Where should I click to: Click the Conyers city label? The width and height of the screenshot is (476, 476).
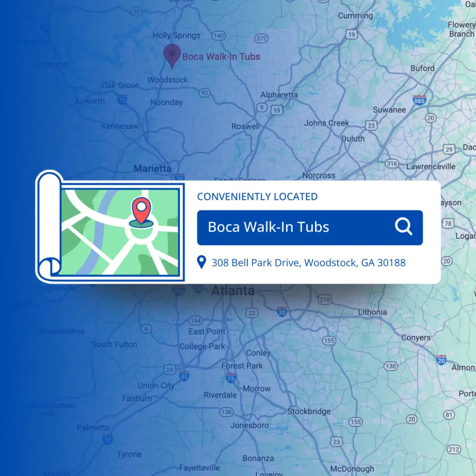(x=416, y=338)
